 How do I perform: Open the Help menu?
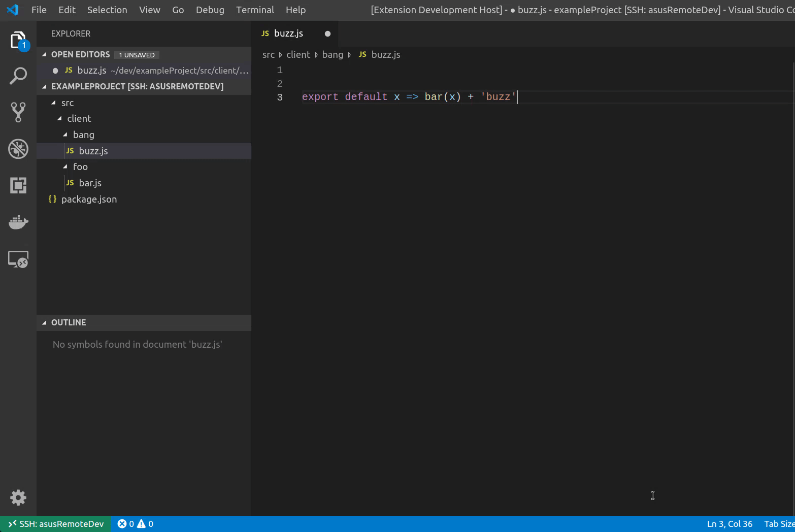pyautogui.click(x=295, y=10)
